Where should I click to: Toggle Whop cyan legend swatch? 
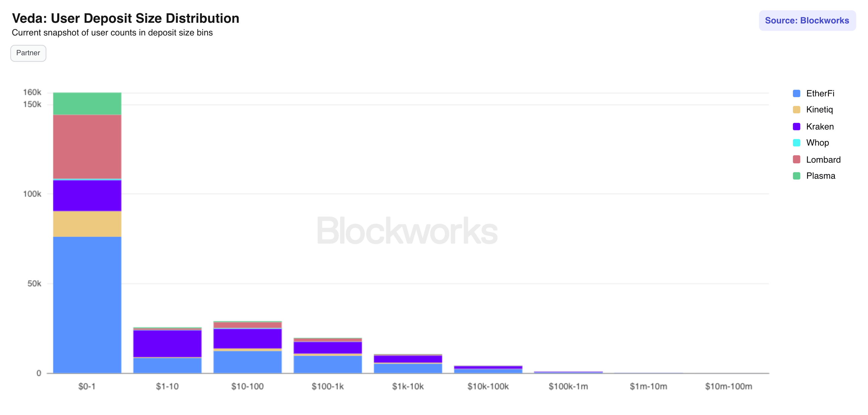tap(797, 143)
